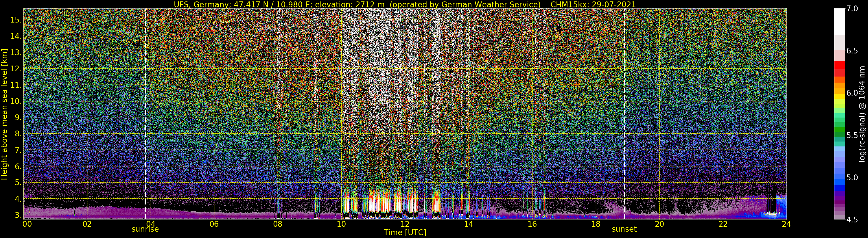Click the '15.' height axis tick label
Viewport: 868px width, 238px height.
16,20
